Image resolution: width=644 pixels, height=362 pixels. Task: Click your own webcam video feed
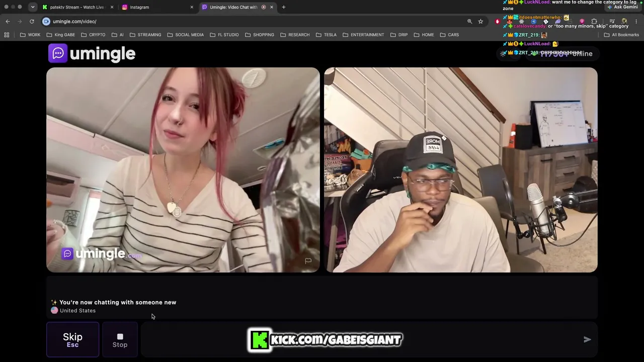click(461, 170)
